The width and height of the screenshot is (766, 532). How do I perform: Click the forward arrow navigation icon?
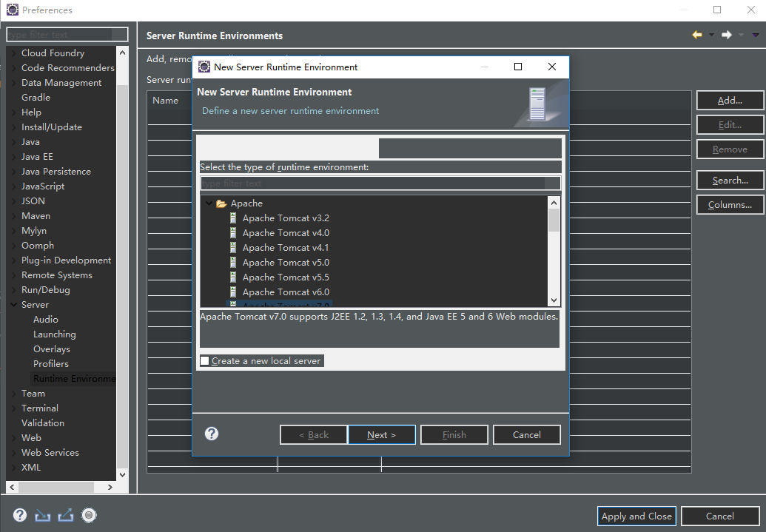tap(727, 35)
